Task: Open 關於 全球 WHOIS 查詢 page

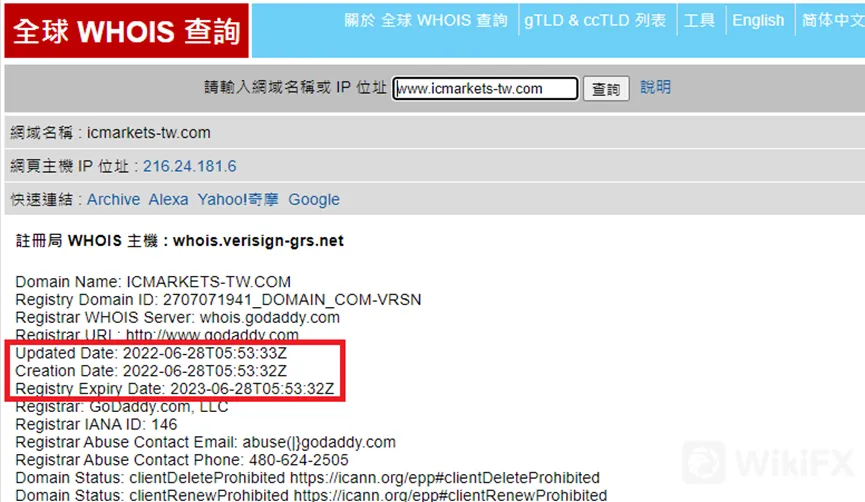Action: (426, 20)
